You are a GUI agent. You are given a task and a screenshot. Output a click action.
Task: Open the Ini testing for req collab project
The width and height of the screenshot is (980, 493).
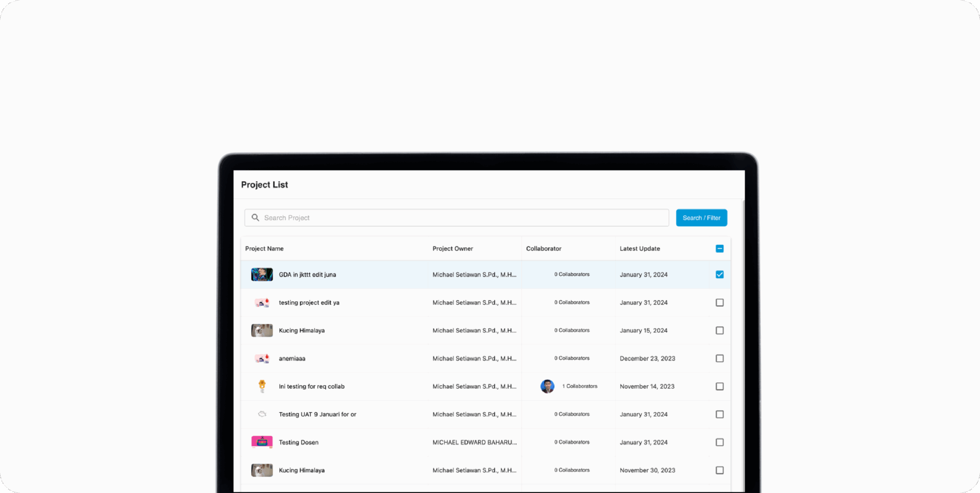(x=311, y=387)
